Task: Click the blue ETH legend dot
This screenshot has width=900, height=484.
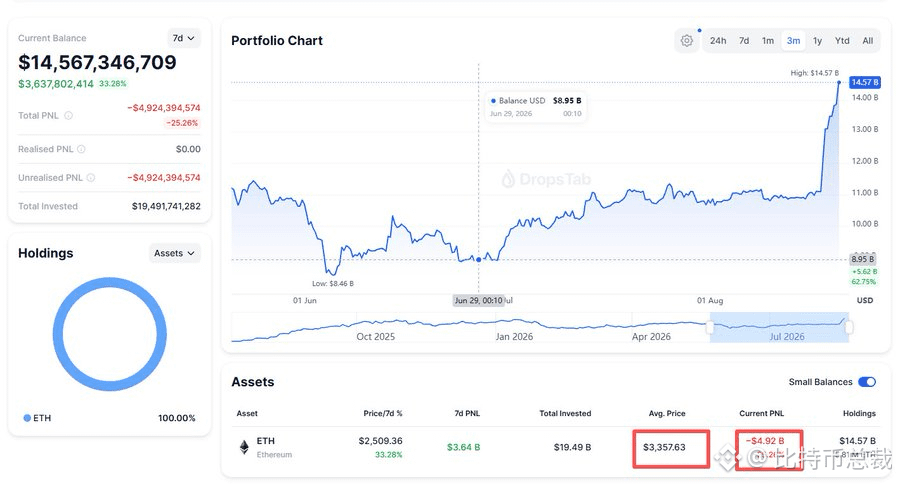Action: [x=27, y=418]
